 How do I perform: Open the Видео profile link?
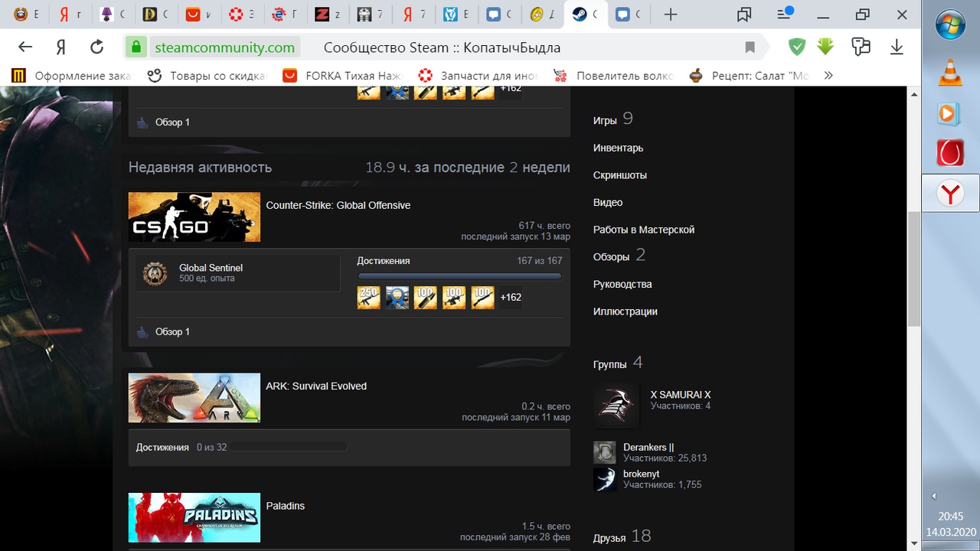(608, 203)
